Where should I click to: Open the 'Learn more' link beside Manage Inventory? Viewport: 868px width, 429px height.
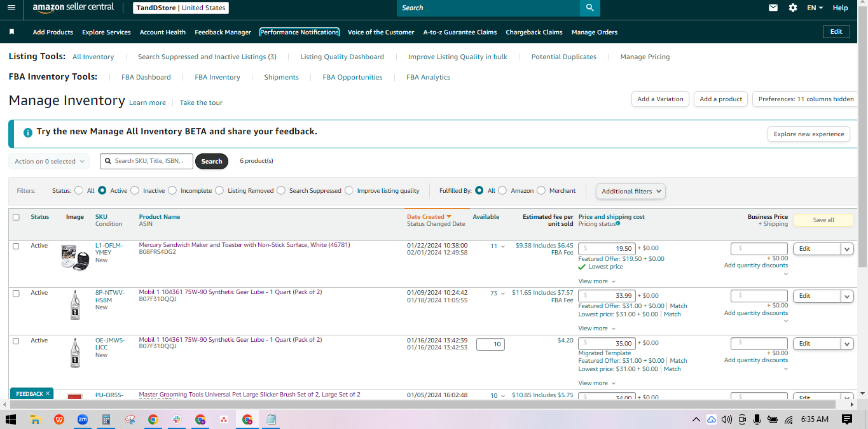pos(148,102)
